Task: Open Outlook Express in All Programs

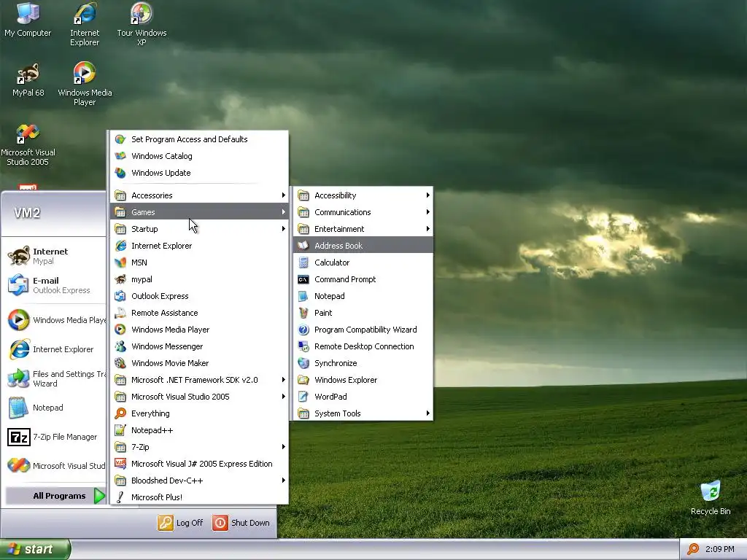Action: [199, 296]
